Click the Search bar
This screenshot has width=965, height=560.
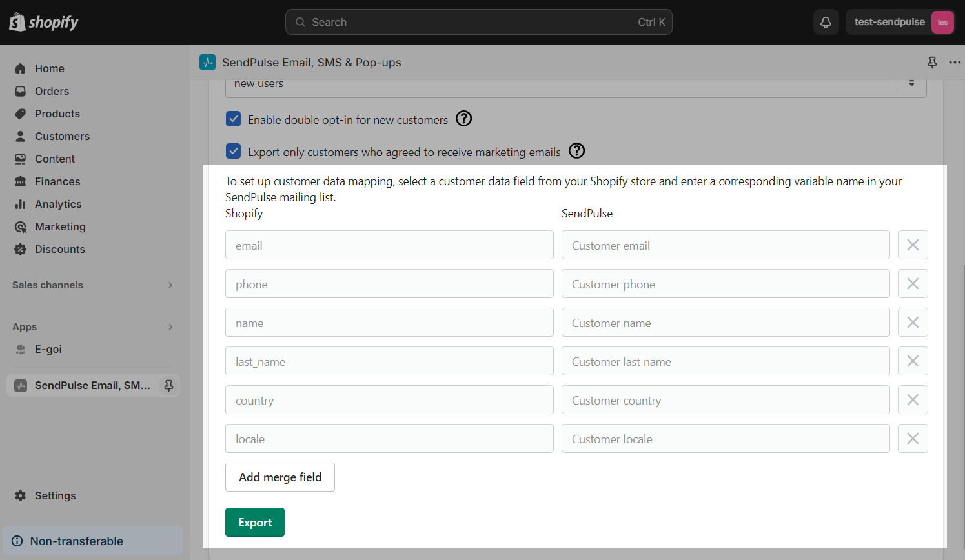point(478,22)
